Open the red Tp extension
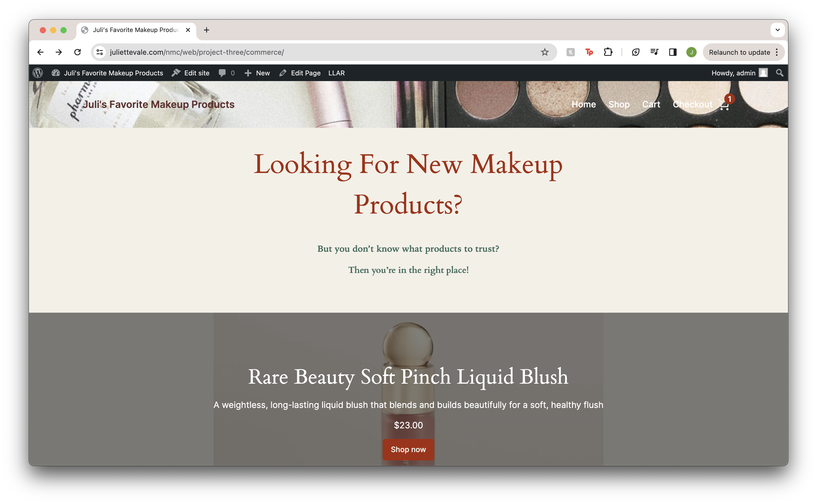817x504 pixels. (x=589, y=52)
